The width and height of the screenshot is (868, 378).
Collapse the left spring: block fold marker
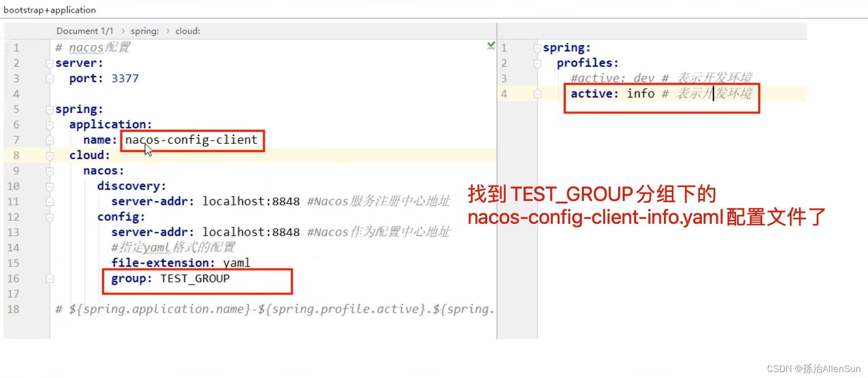coord(50,110)
